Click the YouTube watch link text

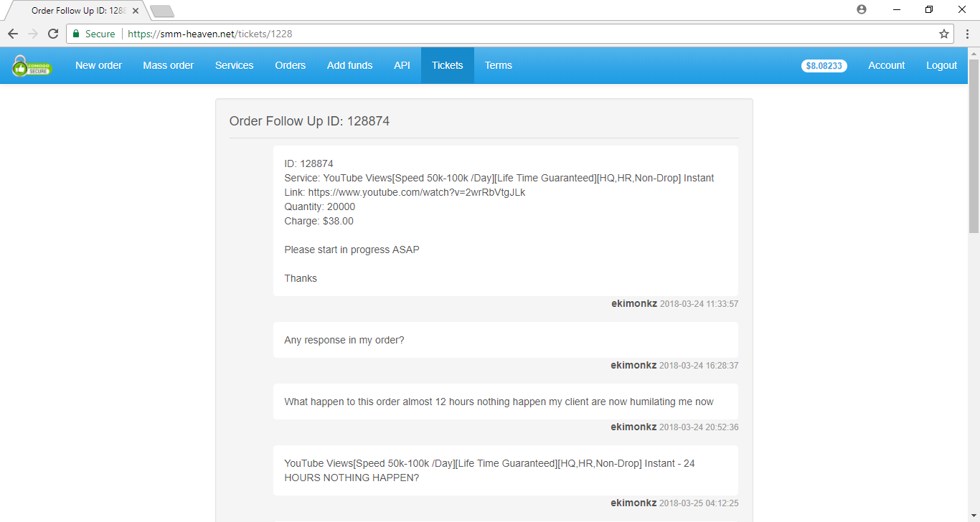coord(417,192)
